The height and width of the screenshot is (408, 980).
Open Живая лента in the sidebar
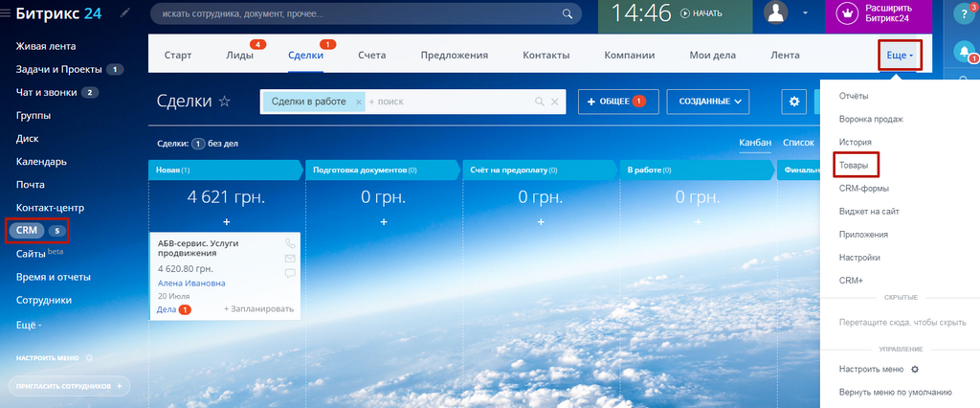coord(46,46)
